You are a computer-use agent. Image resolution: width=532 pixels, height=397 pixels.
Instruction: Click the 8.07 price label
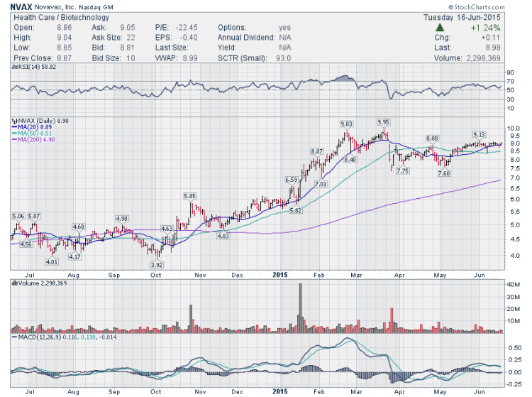(317, 151)
